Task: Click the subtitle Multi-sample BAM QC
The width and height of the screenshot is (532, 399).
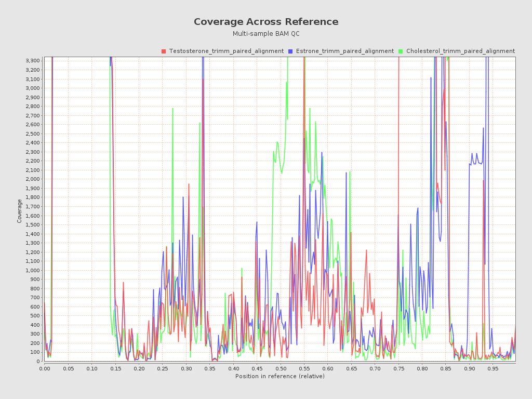Action: [266, 34]
